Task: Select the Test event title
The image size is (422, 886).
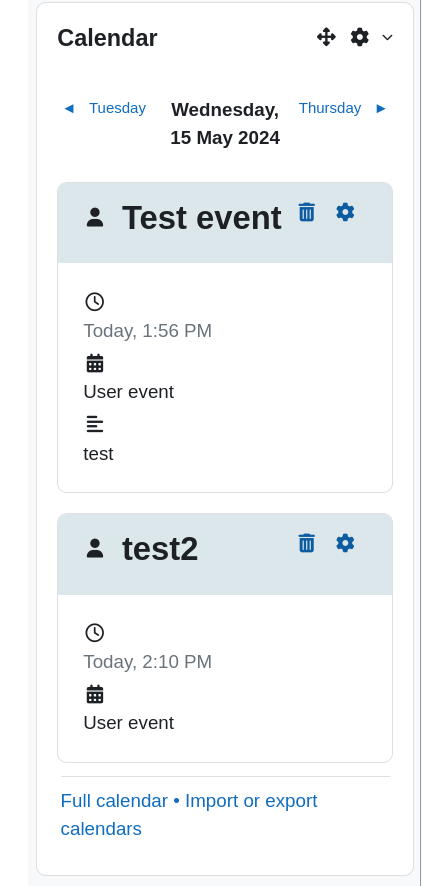Action: (x=202, y=218)
